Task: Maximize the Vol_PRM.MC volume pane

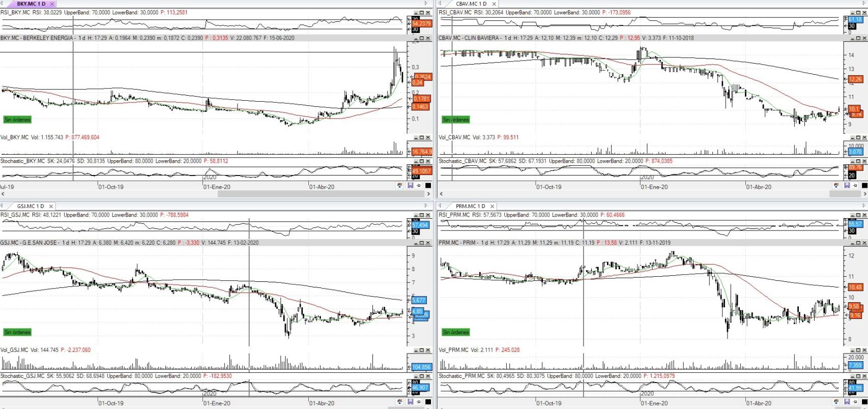Action: pos(858,350)
